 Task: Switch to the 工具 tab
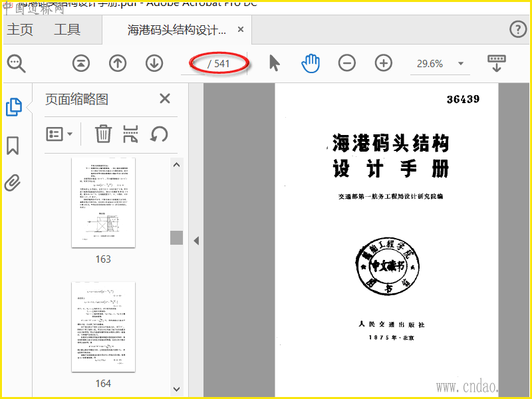[67, 29]
